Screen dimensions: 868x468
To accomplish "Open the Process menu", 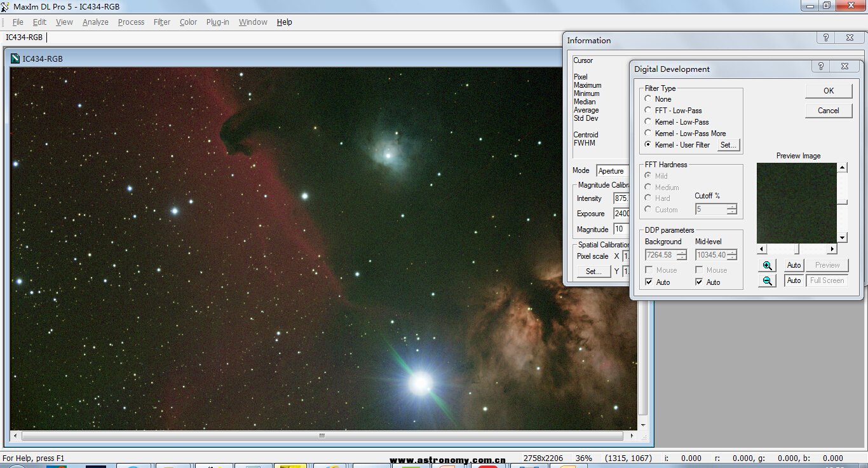I will [x=131, y=22].
